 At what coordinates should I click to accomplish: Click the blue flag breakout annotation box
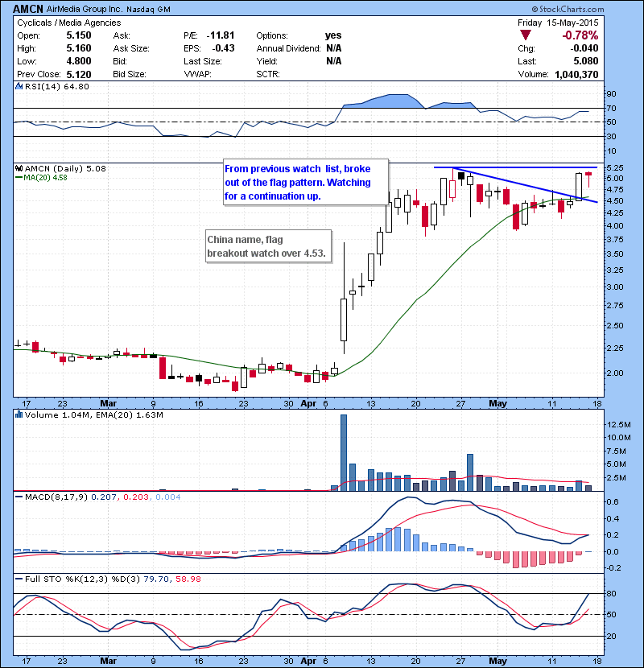pos(306,183)
